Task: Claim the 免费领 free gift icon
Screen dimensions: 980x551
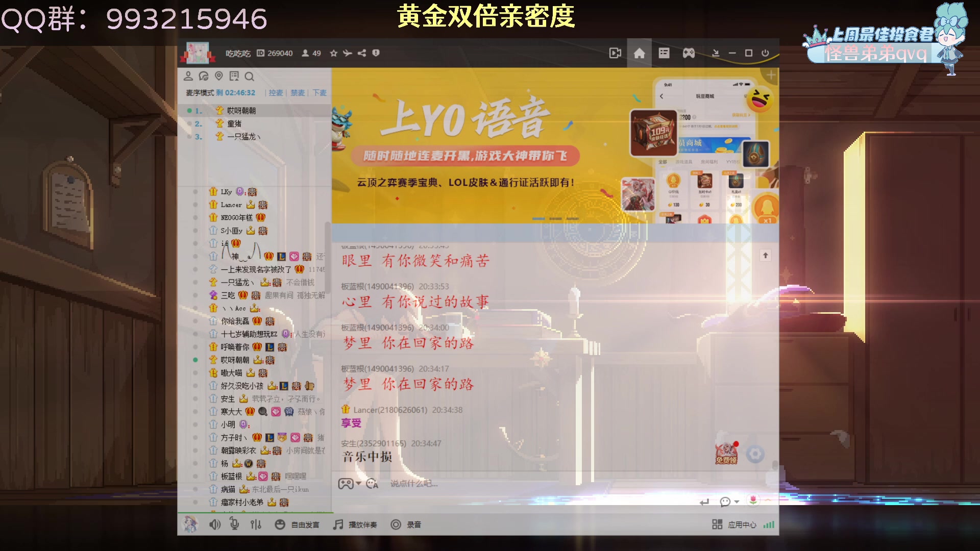Action: pos(726,453)
